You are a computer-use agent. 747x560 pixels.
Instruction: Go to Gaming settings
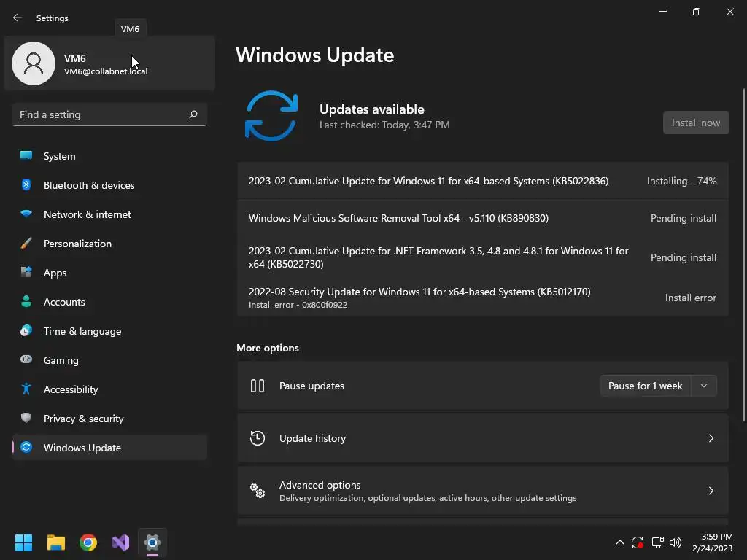109,360
